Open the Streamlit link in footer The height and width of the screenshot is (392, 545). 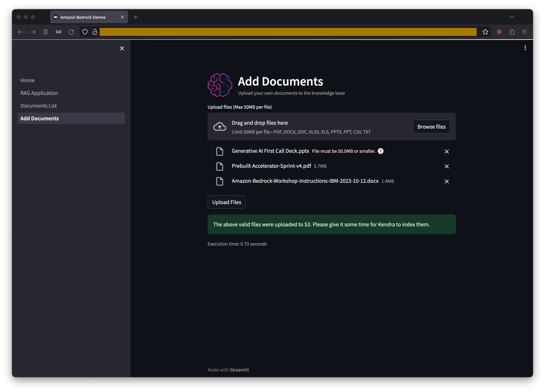(x=239, y=370)
